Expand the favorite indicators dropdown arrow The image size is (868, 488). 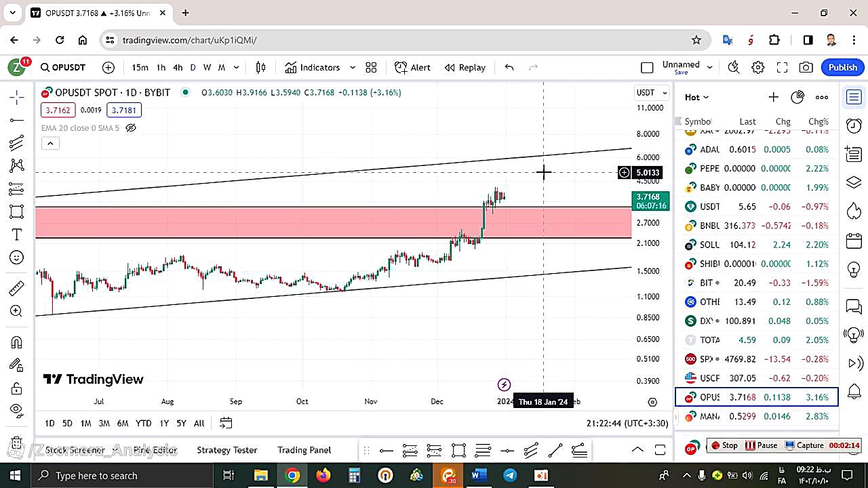pyautogui.click(x=352, y=67)
